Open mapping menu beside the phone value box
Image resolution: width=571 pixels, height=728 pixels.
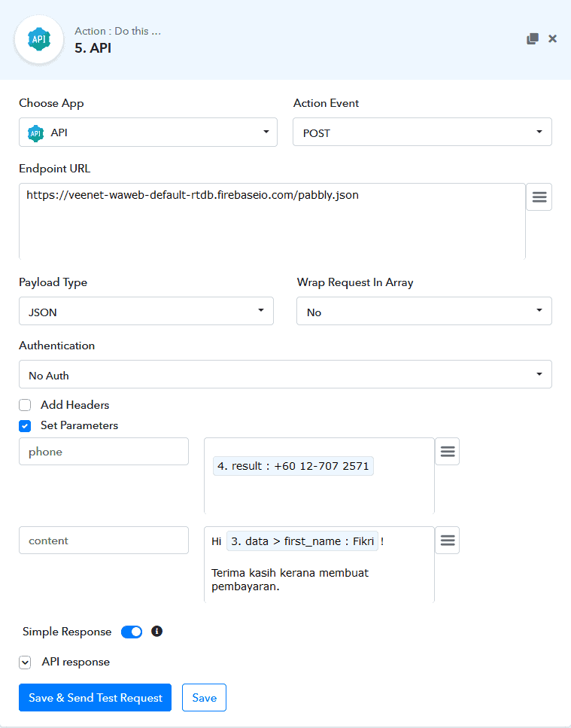click(x=447, y=451)
